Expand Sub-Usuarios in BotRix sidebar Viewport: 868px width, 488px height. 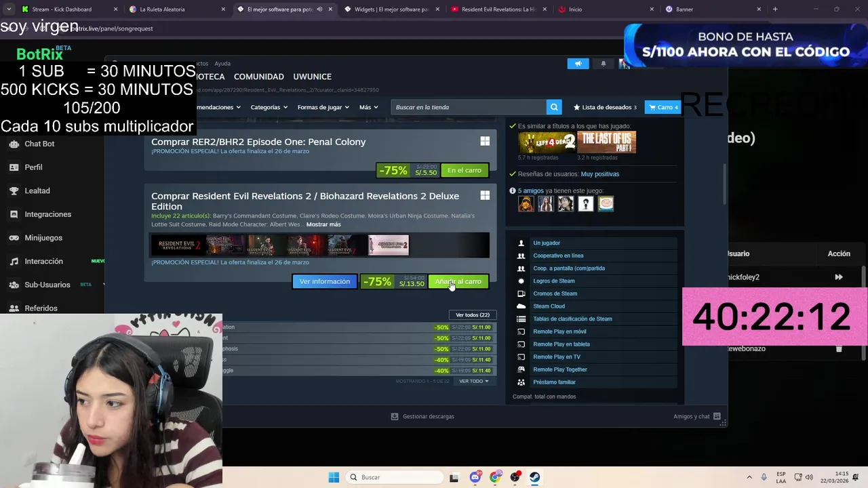pos(47,285)
